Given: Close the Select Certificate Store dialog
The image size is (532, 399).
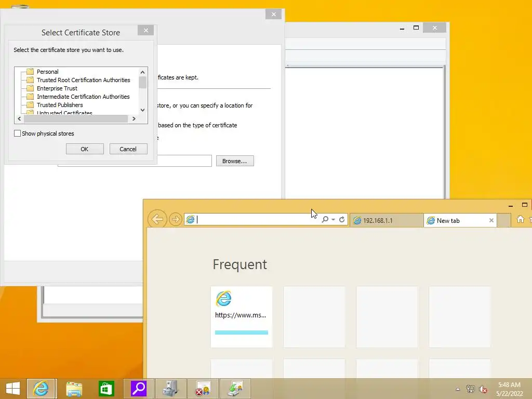Looking at the screenshot, I should (145, 31).
